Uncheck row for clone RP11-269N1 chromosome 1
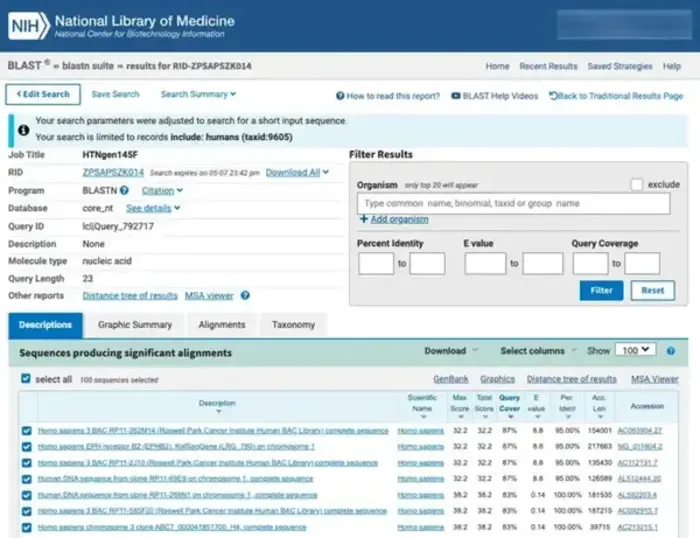The height and width of the screenshot is (538, 700). coord(27,495)
